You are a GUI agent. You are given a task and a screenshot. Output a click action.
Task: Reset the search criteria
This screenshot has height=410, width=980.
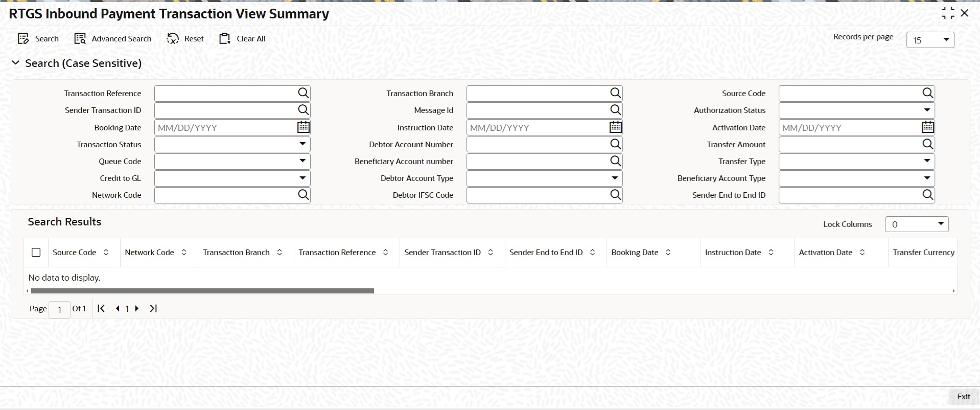click(185, 39)
